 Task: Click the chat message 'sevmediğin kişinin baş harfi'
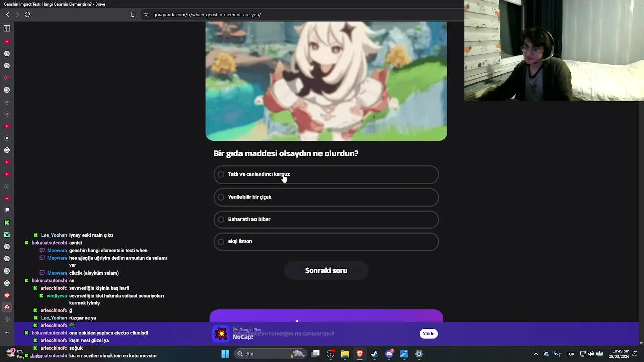click(99, 288)
